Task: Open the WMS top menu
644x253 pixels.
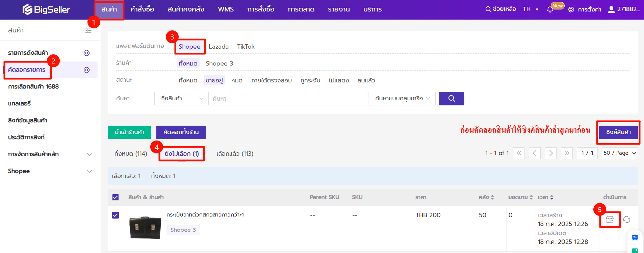Action: click(226, 9)
